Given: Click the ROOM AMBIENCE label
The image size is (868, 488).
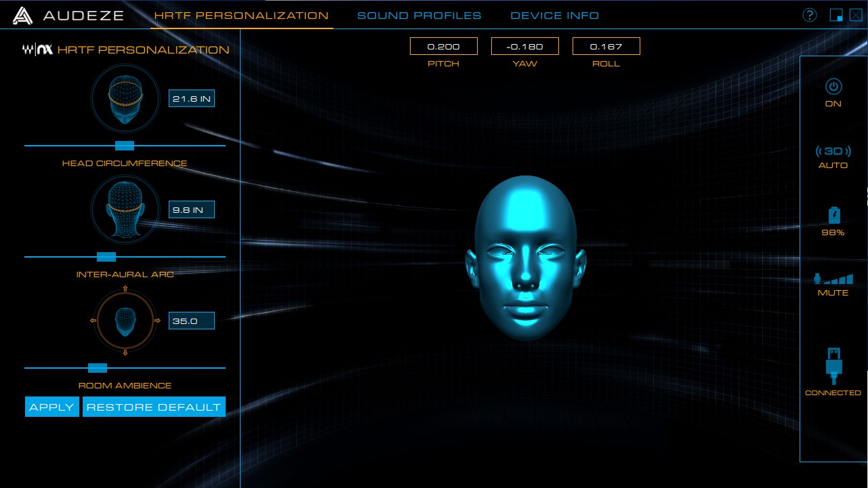Looking at the screenshot, I should click(125, 386).
